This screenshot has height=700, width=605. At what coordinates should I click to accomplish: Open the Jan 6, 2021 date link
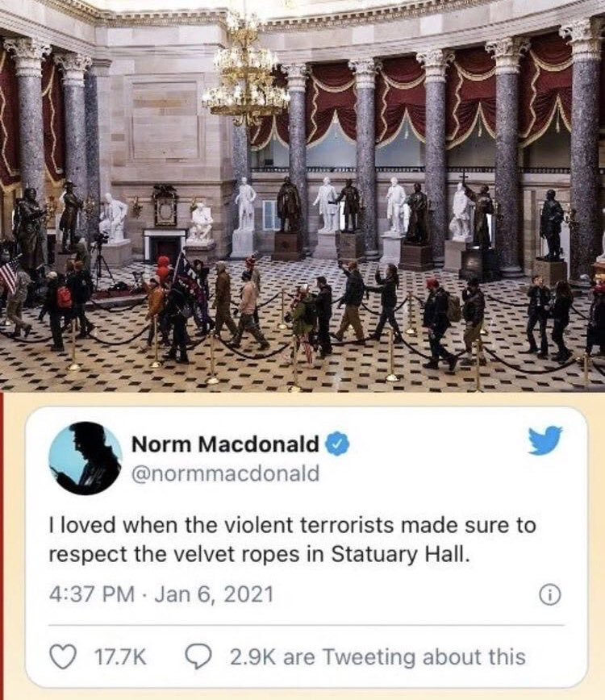[x=214, y=594]
